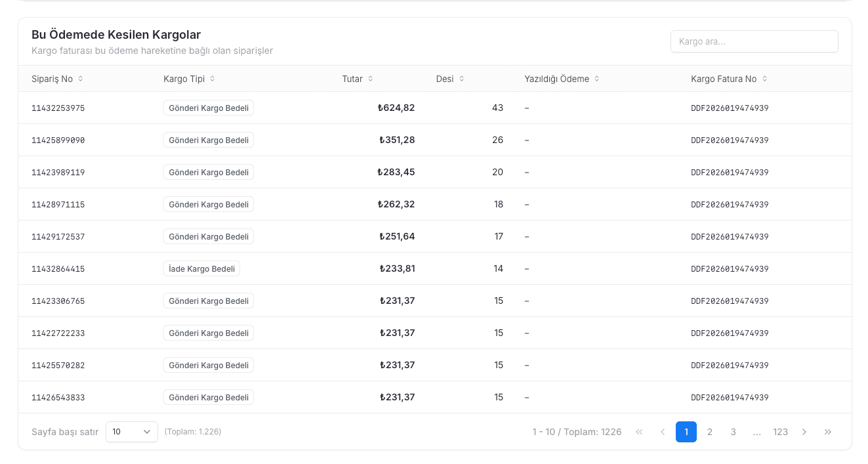
Task: Click desi value 43
Action: 497,108
